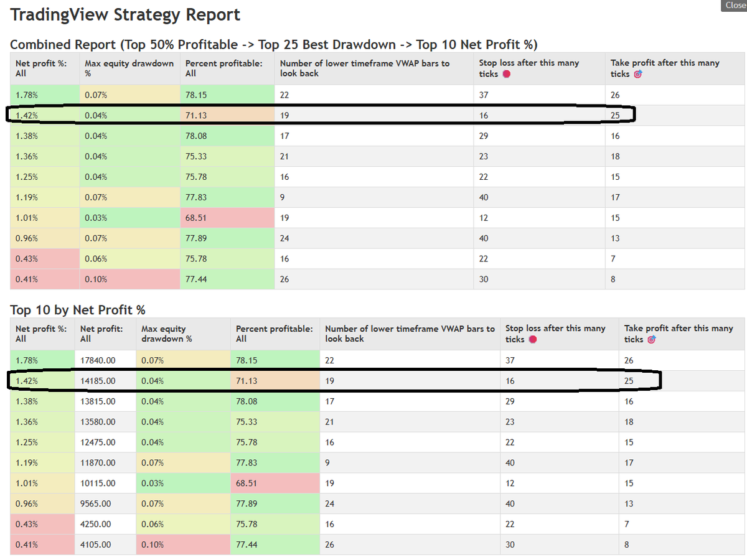
Task: Click VWAP bars look back header in Combined Report
Action: click(374, 68)
